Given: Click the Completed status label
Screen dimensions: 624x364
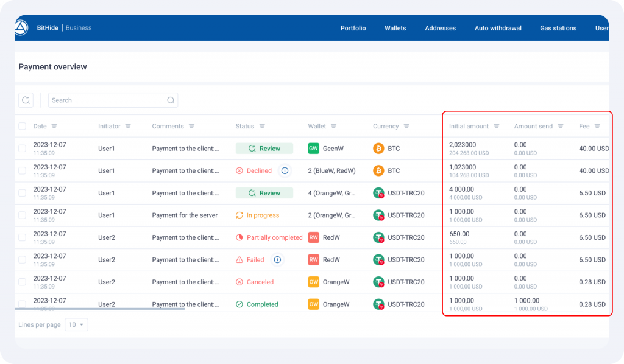Looking at the screenshot, I should [262, 304].
